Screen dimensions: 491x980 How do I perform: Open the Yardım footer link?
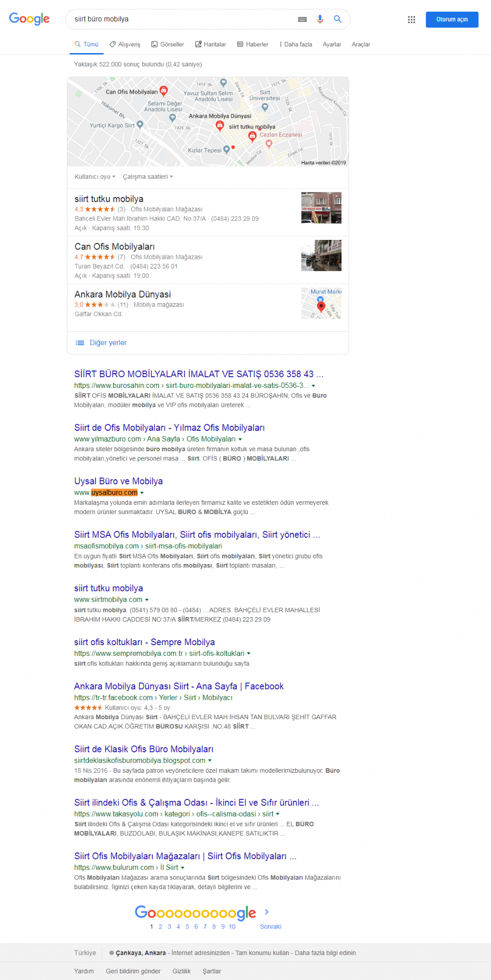pos(84,971)
